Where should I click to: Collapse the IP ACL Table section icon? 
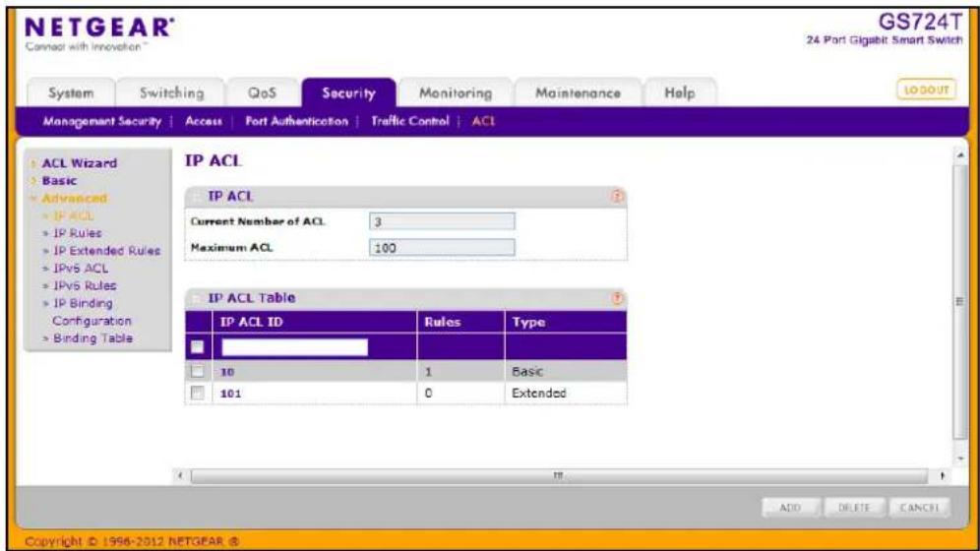pos(196,298)
